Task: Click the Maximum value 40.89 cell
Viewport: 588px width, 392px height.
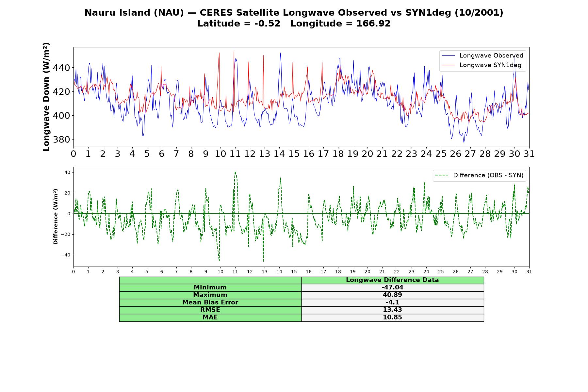Action: [x=392, y=295]
